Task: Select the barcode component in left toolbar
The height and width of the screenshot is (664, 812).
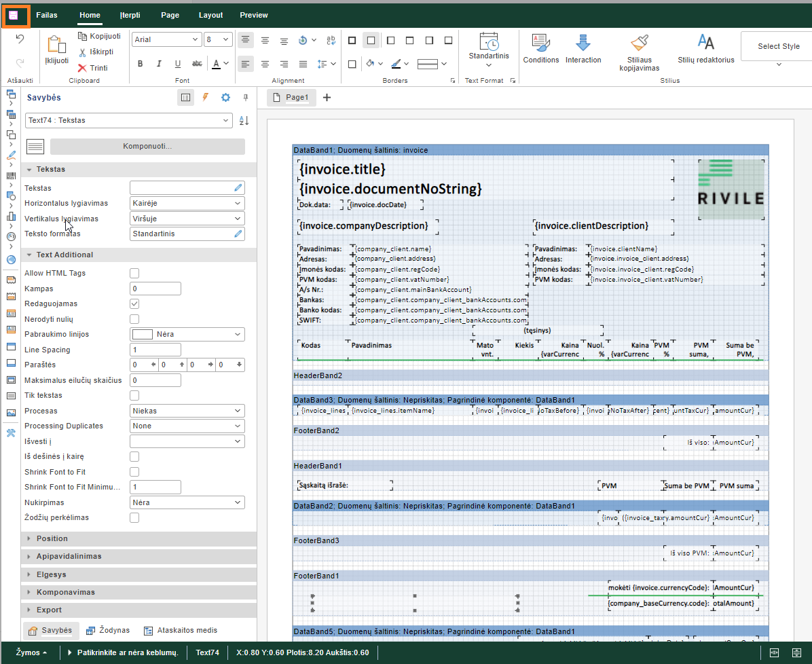Action: point(11,175)
